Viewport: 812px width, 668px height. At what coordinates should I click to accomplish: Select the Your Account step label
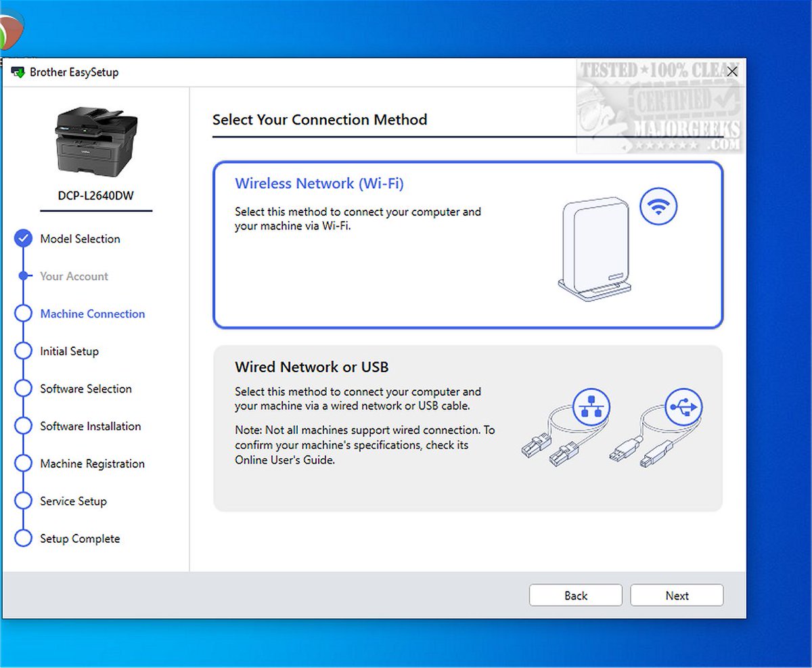click(74, 276)
